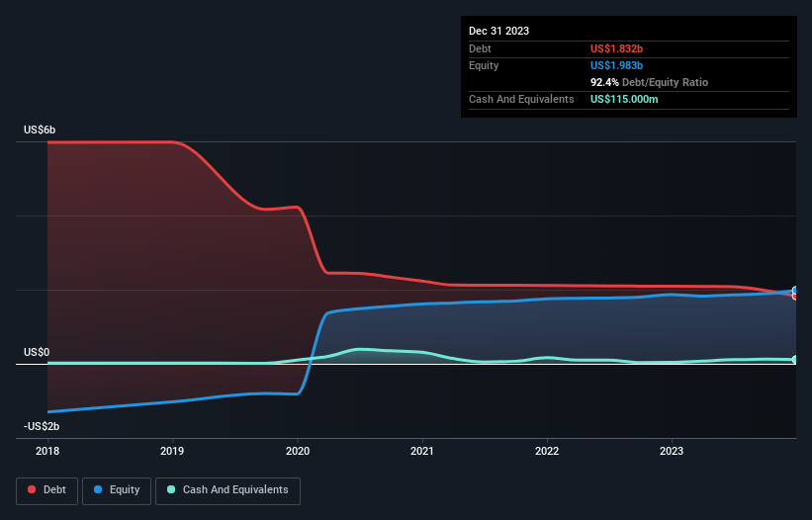Click tooltip's Cash And Equivalents row label
Viewport: 812px width, 520px height.
click(x=521, y=99)
